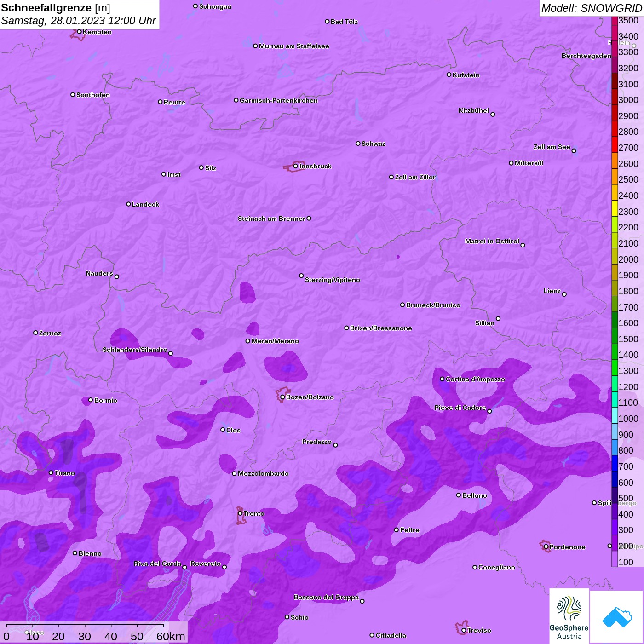Click the GeoSphere Austria logo
The image size is (644, 644).
(x=569, y=616)
